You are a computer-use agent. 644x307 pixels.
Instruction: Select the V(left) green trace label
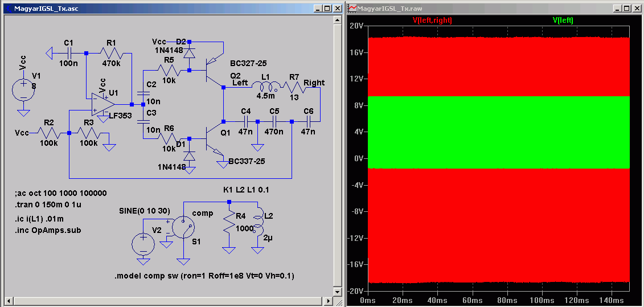563,20
